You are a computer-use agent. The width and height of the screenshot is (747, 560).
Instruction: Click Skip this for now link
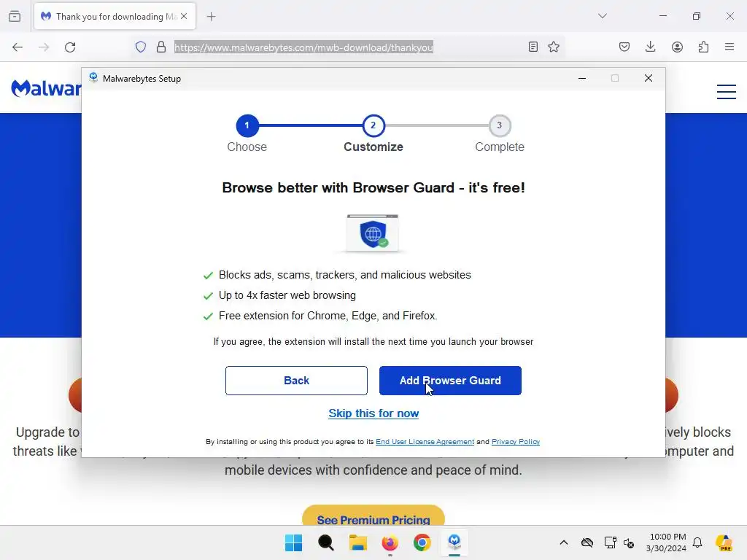pyautogui.click(x=373, y=413)
